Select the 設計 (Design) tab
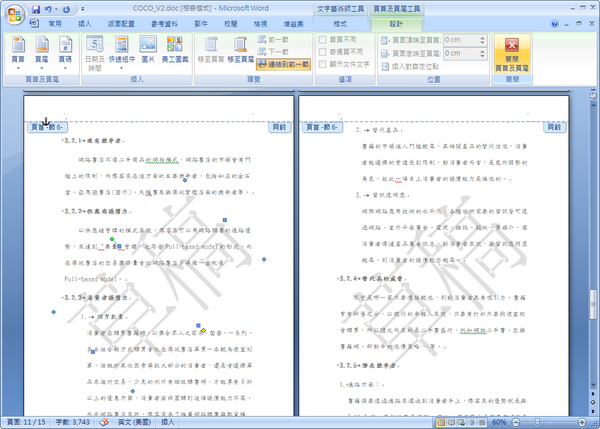The width and height of the screenshot is (600, 429). tap(396, 24)
